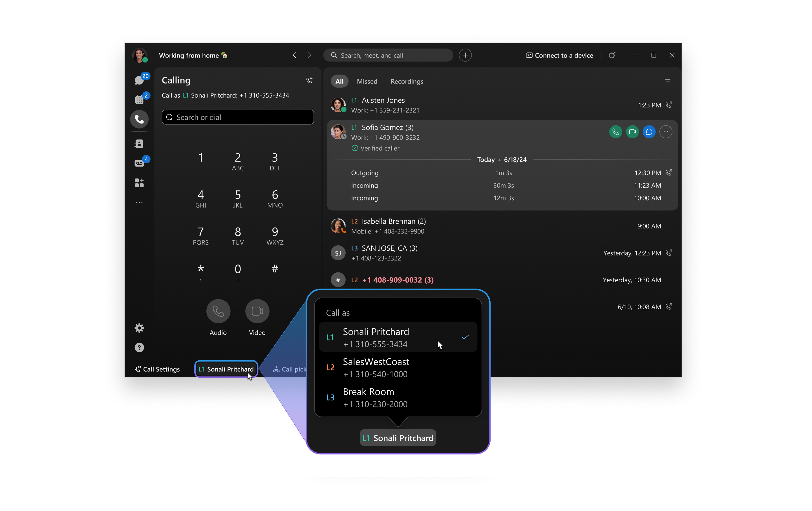
Task: Switch to the Missed calls tab
Action: pos(367,81)
